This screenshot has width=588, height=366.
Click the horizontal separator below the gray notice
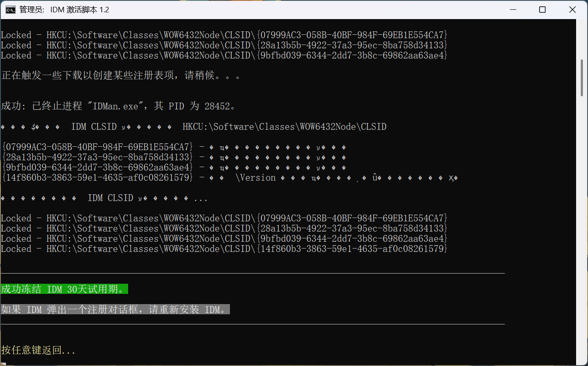253,324
